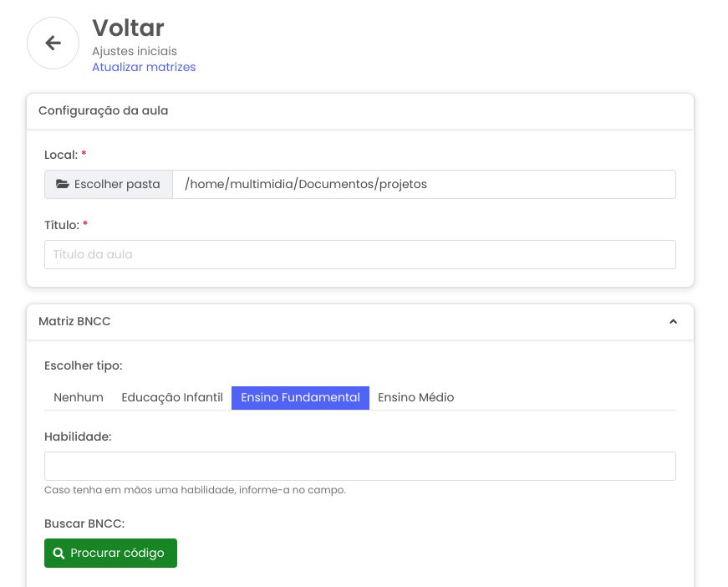728x587 pixels.
Task: Open the Ensino Médio tab
Action: 415,397
